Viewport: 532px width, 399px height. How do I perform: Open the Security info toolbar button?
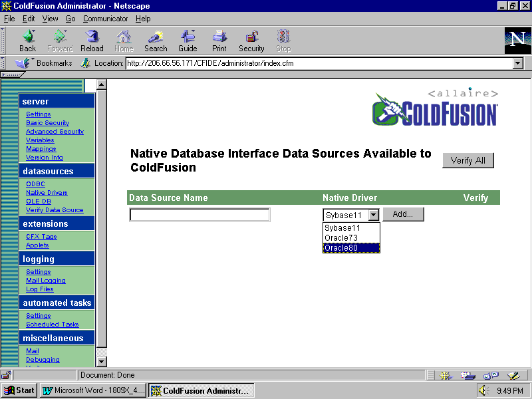251,41
